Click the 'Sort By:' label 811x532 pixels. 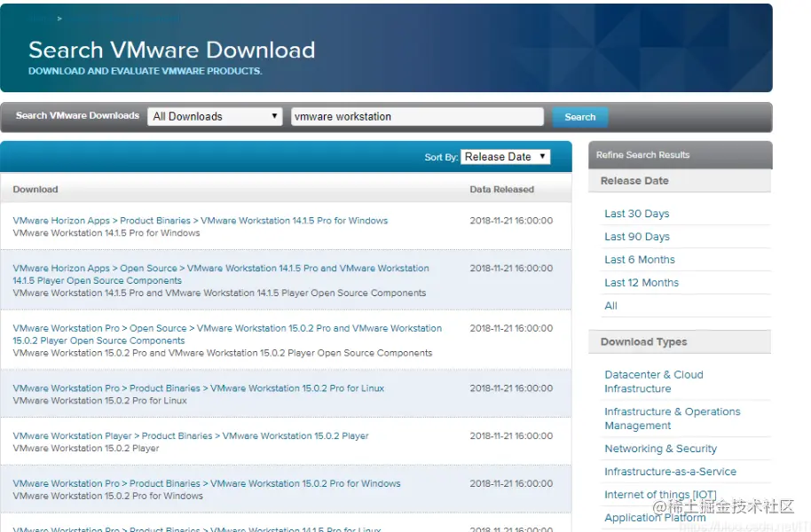[x=441, y=157]
